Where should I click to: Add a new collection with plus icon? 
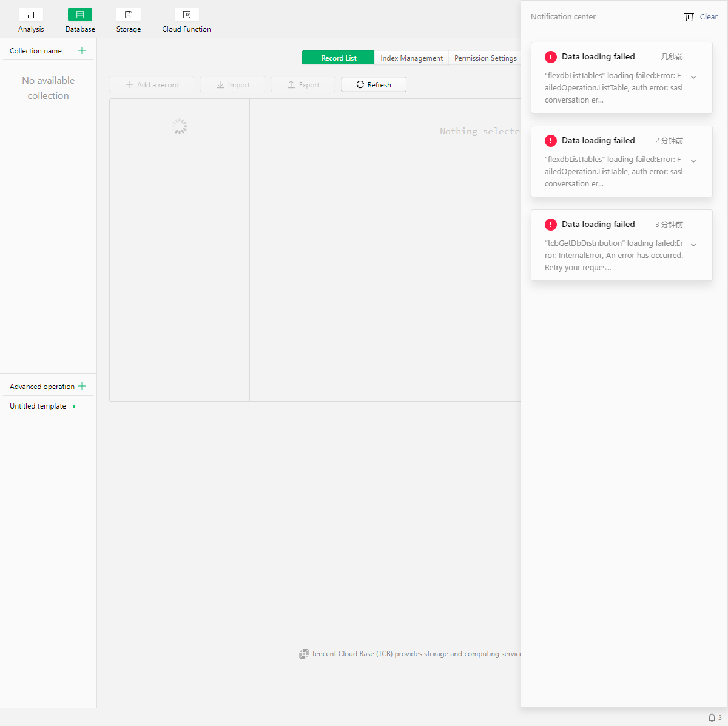click(x=82, y=50)
